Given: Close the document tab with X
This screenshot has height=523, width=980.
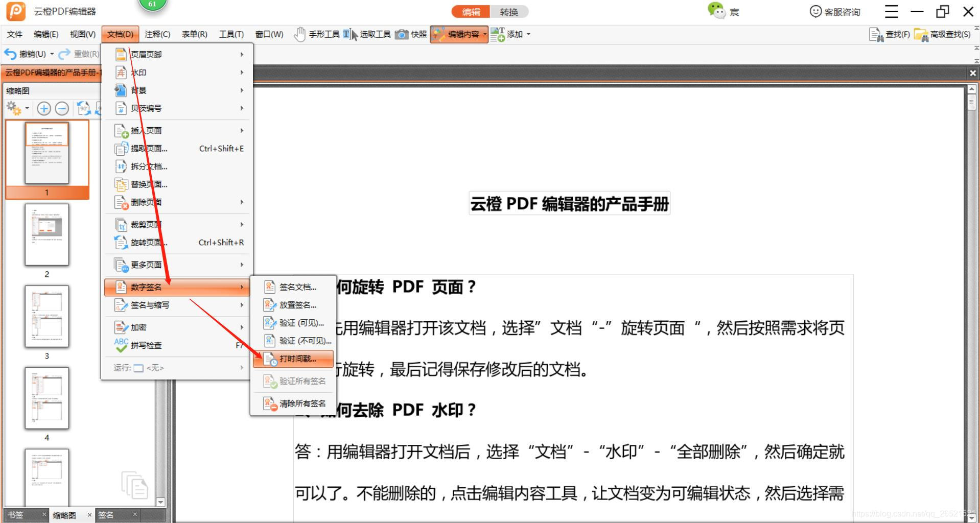Looking at the screenshot, I should click(x=973, y=74).
